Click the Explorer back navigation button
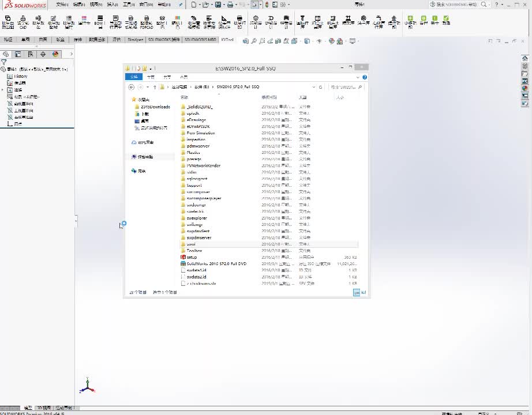 [131, 86]
